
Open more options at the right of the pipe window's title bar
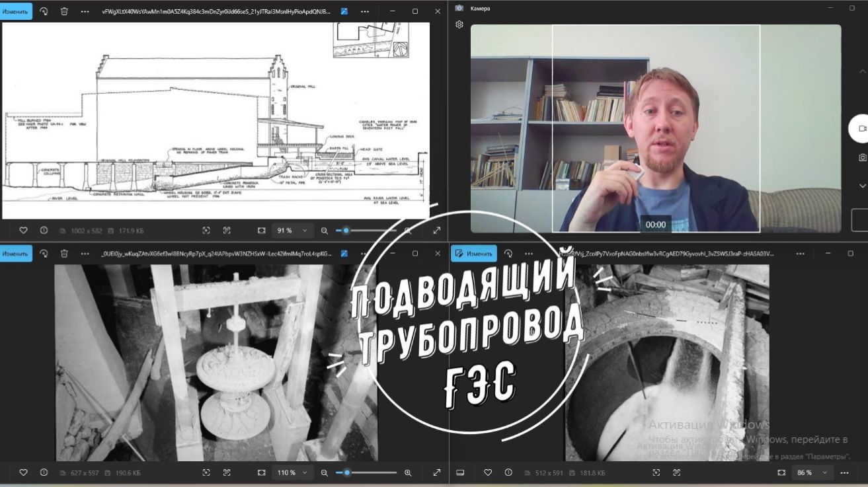click(801, 253)
